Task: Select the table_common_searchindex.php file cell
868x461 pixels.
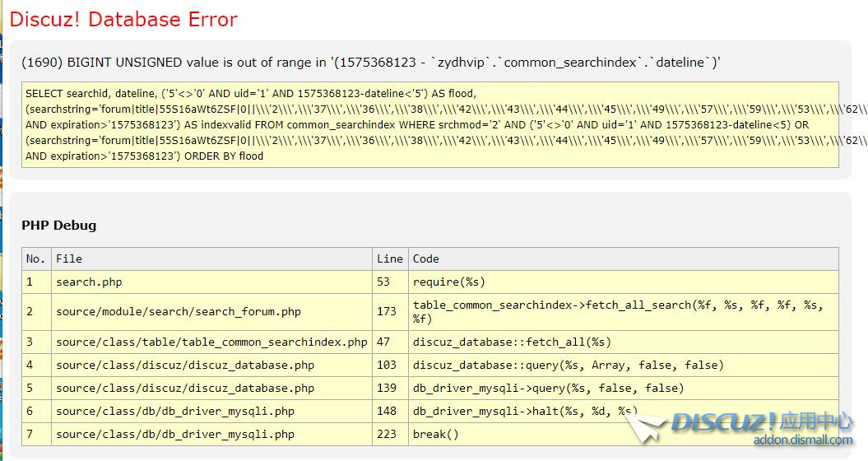Action: 212,342
